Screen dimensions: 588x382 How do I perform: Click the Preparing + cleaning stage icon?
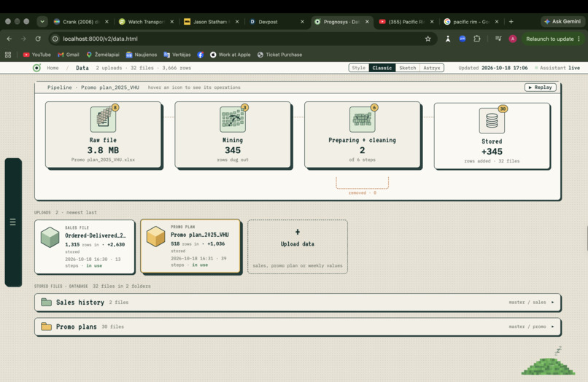(363, 120)
